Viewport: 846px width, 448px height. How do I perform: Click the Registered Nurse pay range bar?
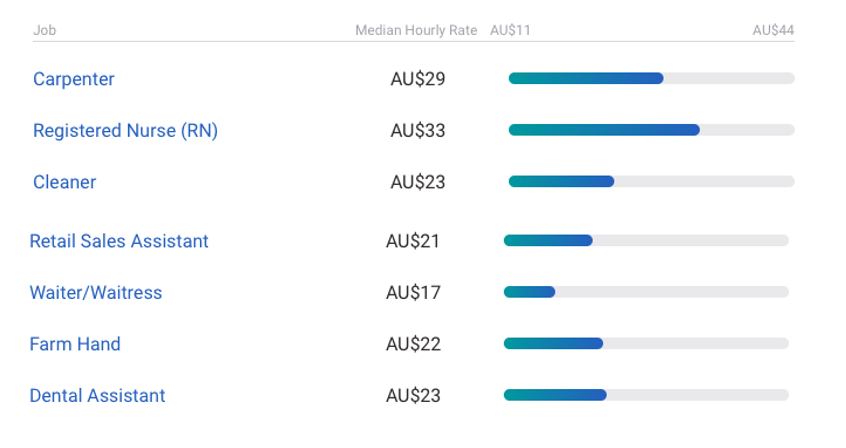click(651, 130)
